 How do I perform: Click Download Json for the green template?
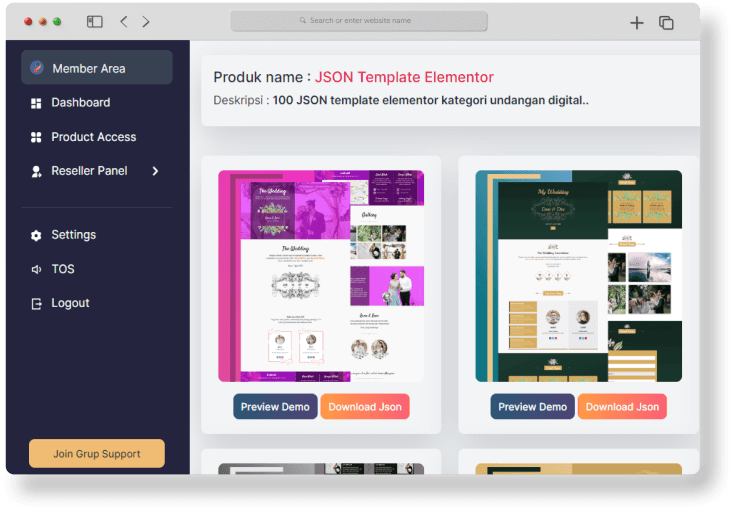[x=622, y=407]
